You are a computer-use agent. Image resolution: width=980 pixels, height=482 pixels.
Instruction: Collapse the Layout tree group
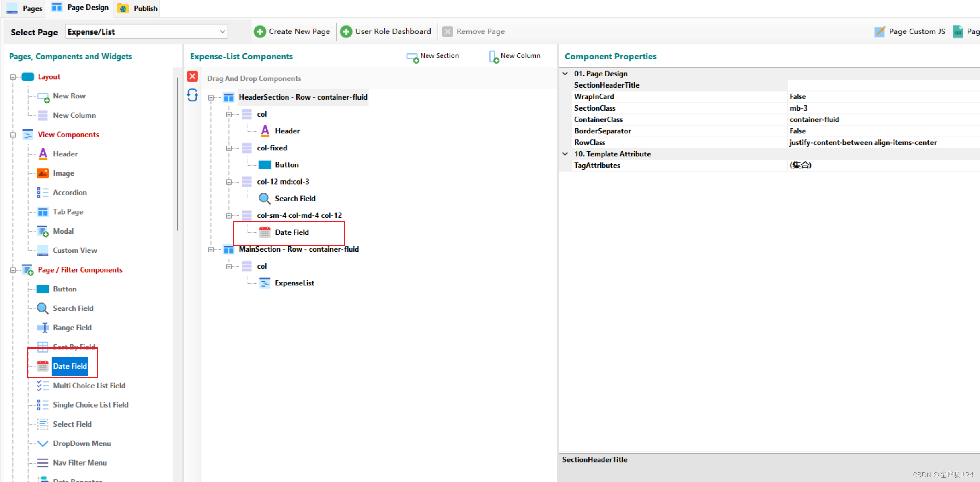pos(13,77)
